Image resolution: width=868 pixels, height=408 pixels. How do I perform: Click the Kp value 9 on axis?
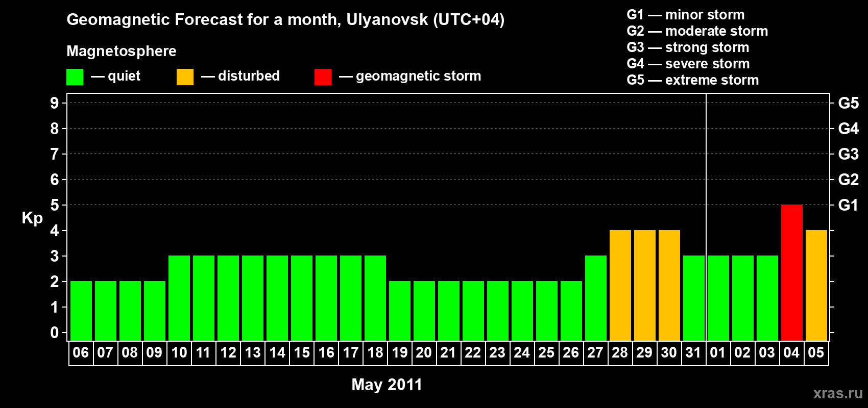[55, 103]
